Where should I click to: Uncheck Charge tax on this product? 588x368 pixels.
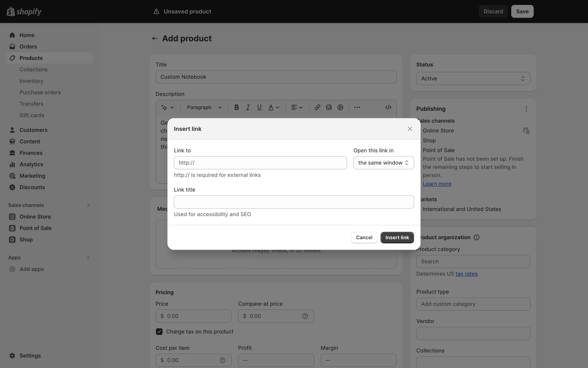click(x=159, y=332)
